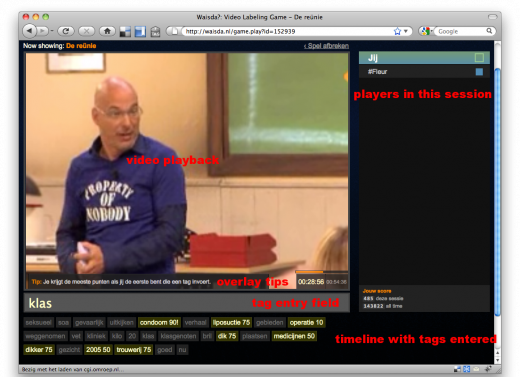Image resolution: width=520 pixels, height=377 pixels.
Task: Click the 'goed' tag
Action: pos(165,349)
